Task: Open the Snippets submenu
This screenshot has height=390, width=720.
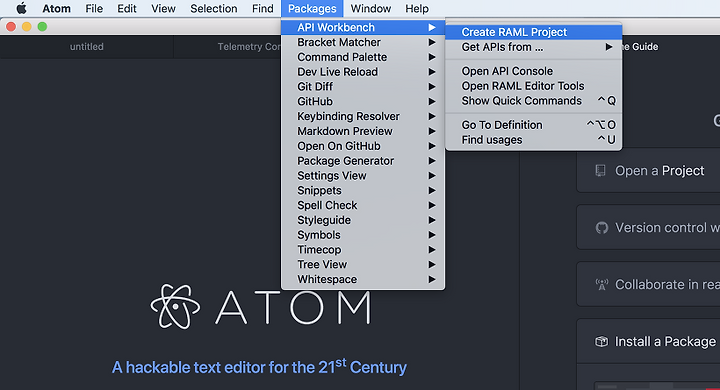Action: [363, 190]
